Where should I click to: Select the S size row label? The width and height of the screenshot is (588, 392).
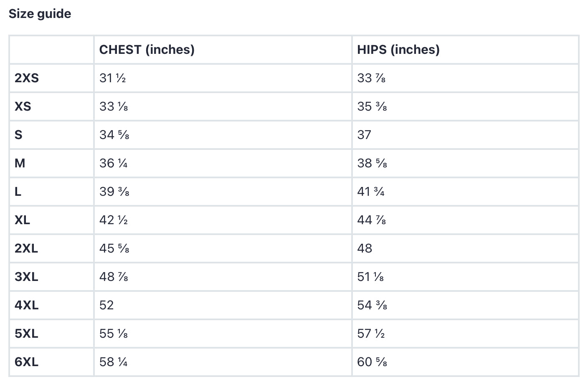[18, 135]
